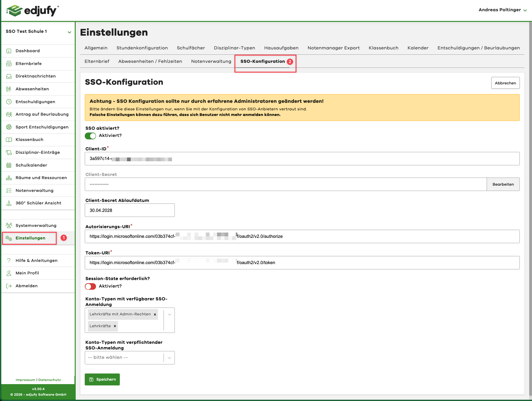Open Datenschutz via the footer link
The width and height of the screenshot is (532, 401).
point(49,380)
